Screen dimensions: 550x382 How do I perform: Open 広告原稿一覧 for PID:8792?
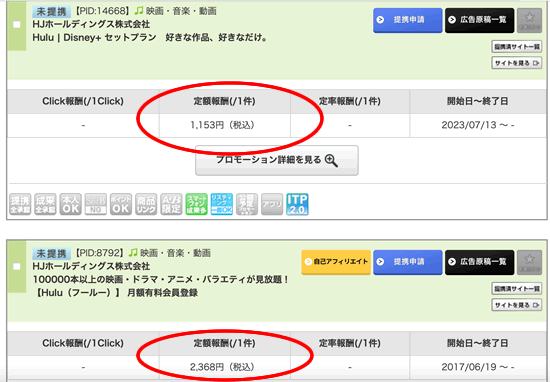[479, 262]
